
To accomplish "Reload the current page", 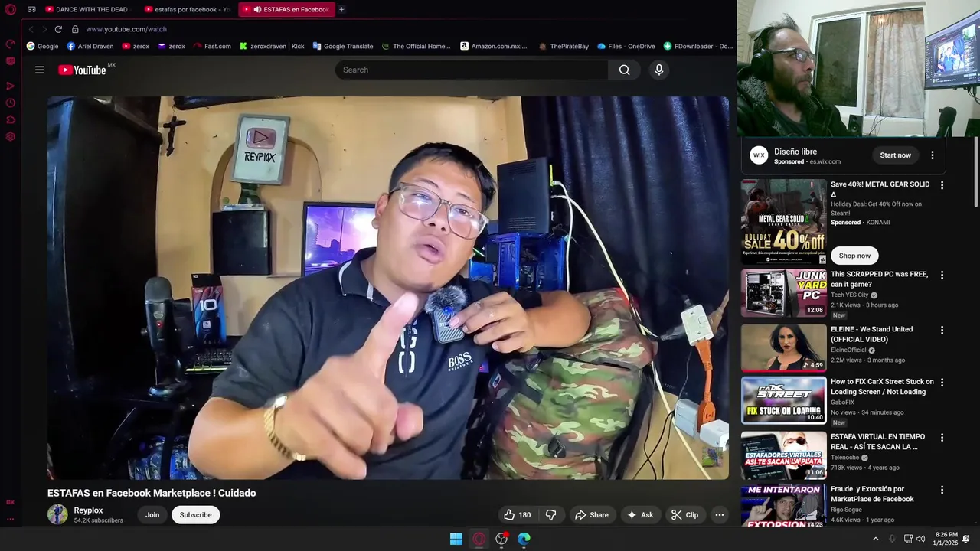I will coord(58,29).
